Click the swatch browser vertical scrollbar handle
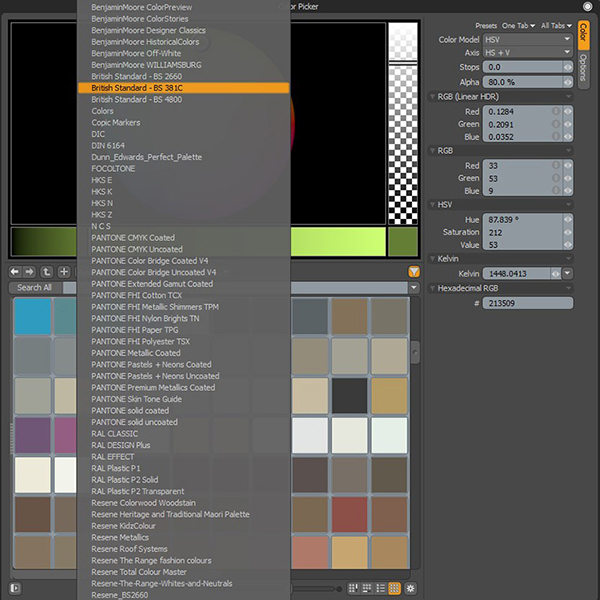The width and height of the screenshot is (600, 600). (x=415, y=352)
